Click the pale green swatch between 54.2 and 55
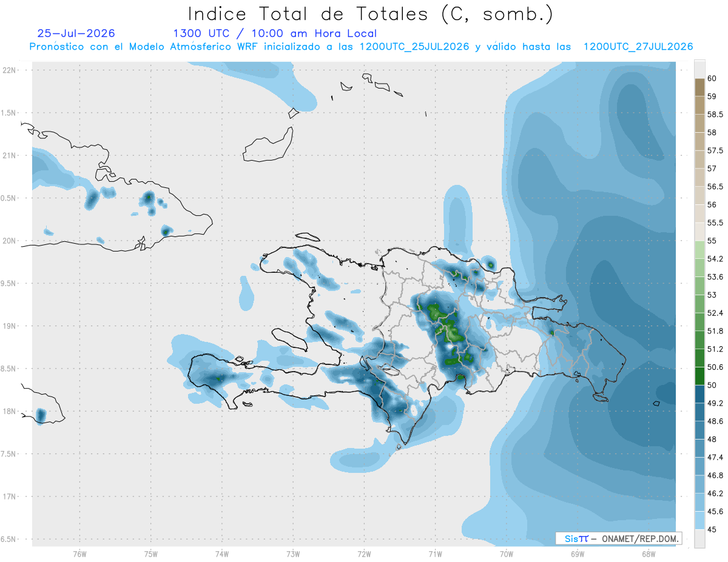 699,250
